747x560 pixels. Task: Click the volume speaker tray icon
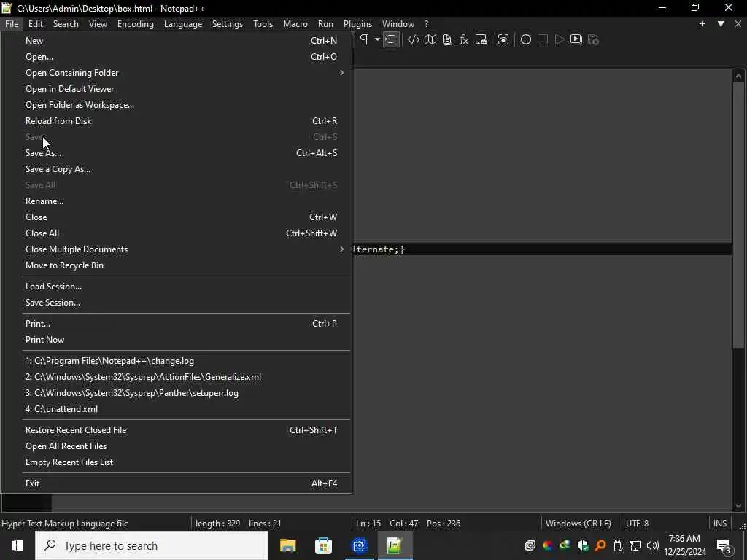(x=653, y=545)
